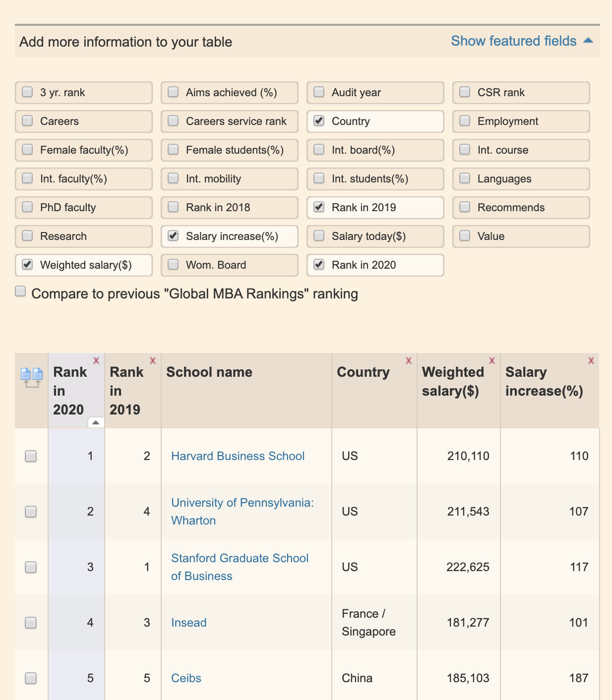Remove the Rank in 2019 column
This screenshot has height=700, width=612.
pyautogui.click(x=153, y=360)
